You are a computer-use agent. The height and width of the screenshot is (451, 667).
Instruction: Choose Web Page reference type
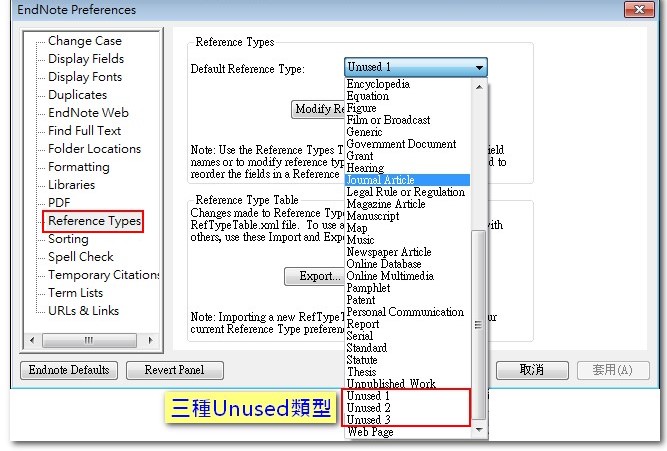370,432
